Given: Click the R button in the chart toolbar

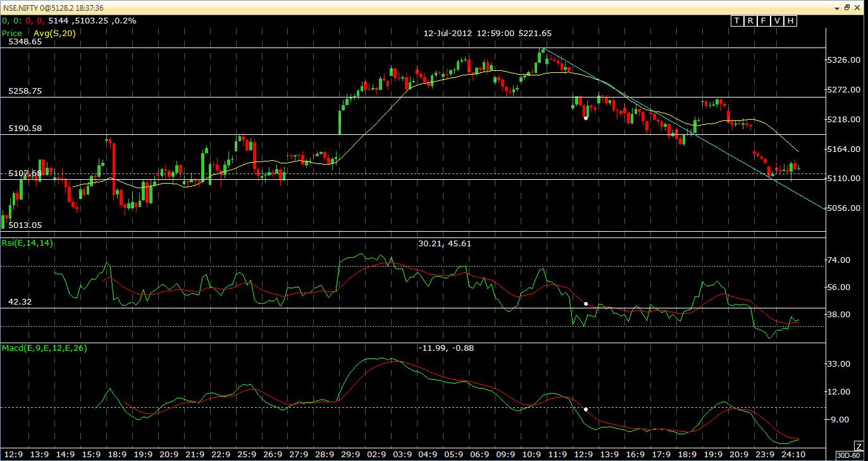Looking at the screenshot, I should pos(750,21).
